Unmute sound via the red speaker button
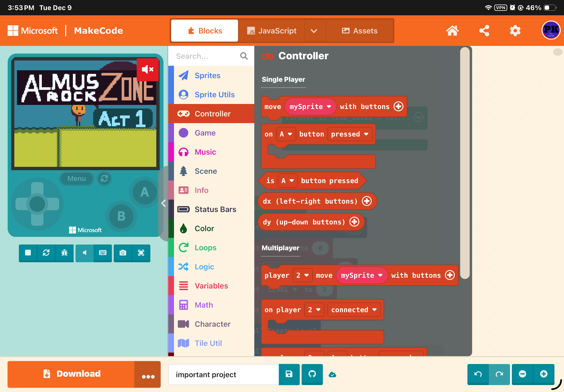 (147, 70)
